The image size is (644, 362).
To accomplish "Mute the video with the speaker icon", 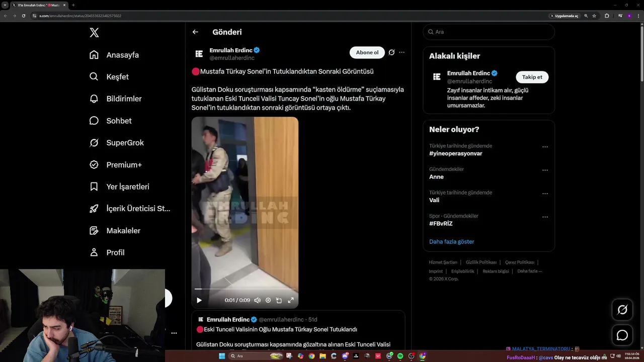I will tap(258, 300).
